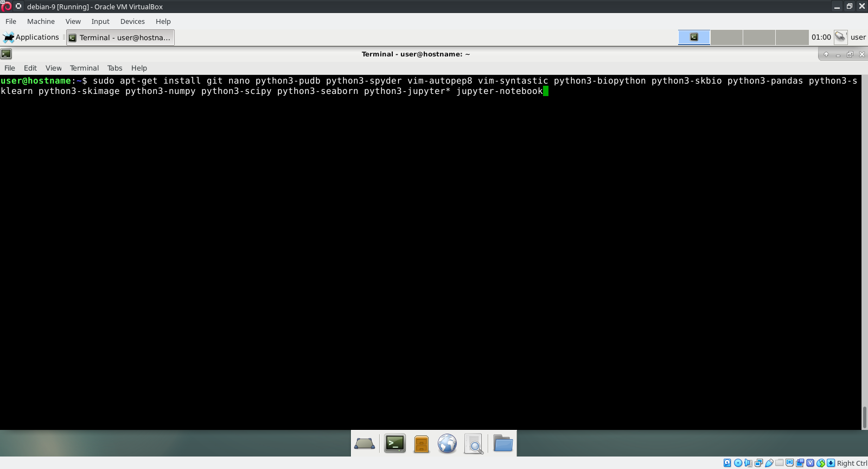Click the VirtualBox hard disk status icon
This screenshot has height=469, width=868.
(x=727, y=463)
